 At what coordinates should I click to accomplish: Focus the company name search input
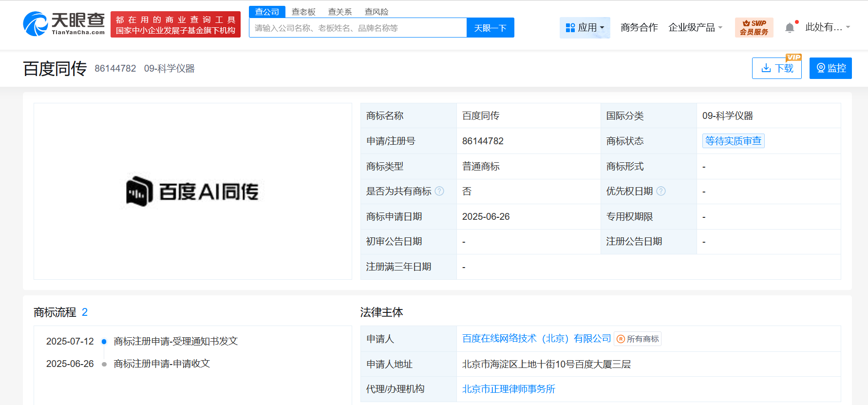[358, 28]
